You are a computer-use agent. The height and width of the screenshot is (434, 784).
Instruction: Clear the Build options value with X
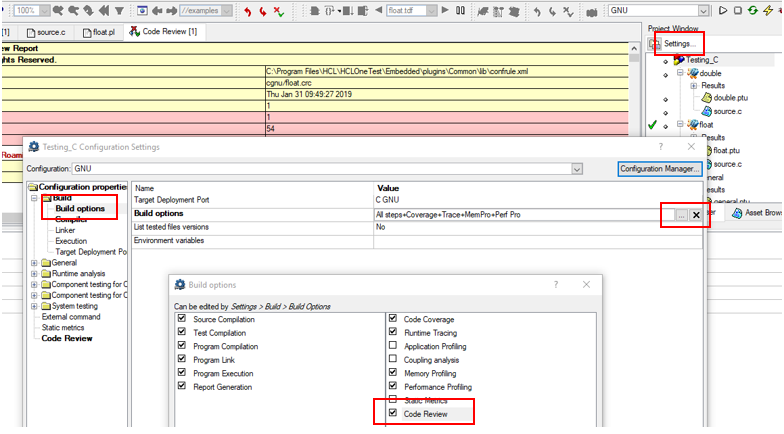pos(696,215)
